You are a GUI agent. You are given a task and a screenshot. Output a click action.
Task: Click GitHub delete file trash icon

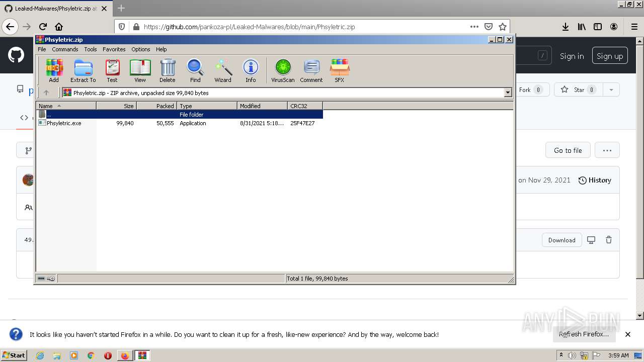(609, 240)
